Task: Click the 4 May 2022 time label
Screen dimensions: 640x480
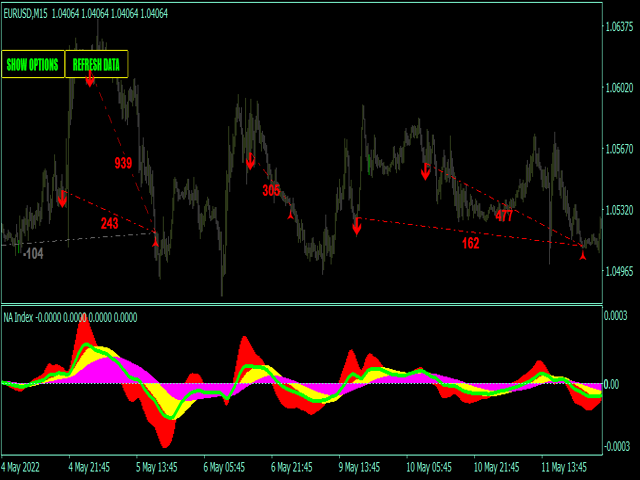Action: tap(20, 467)
